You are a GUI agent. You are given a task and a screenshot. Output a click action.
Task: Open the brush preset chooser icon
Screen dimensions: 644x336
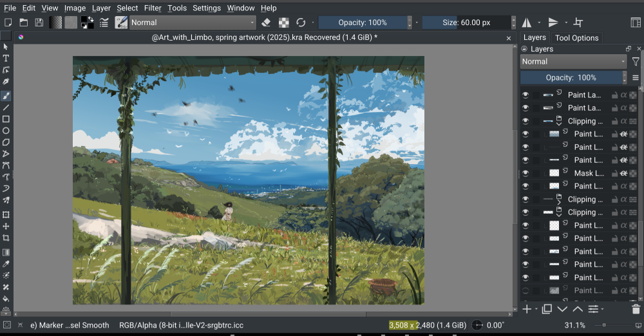tap(121, 23)
